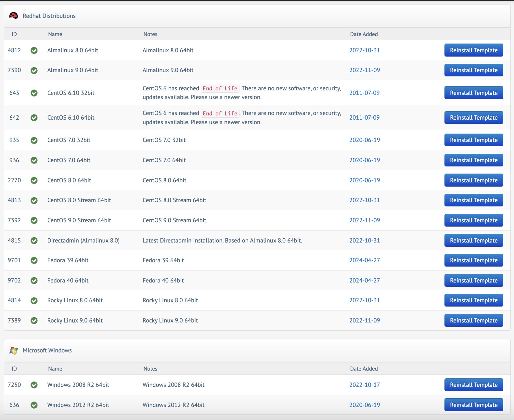Click green check icon for Windows 2008 R2
The width and height of the screenshot is (514, 420).
click(34, 385)
